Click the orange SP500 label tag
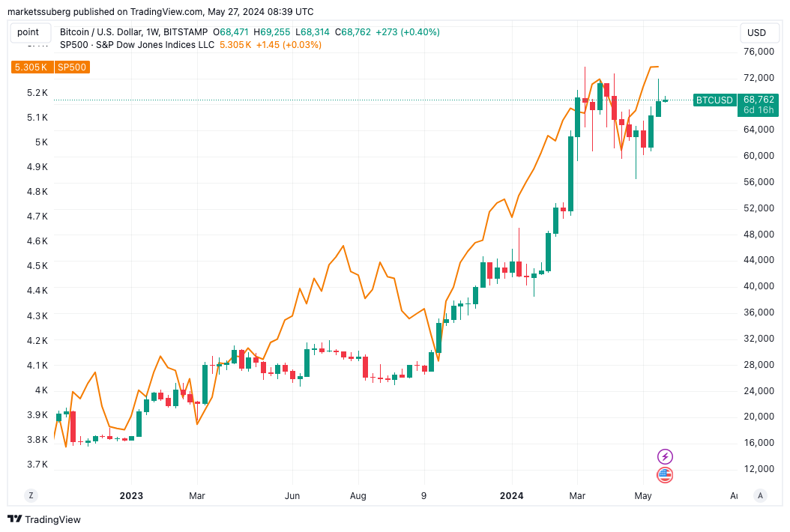Screen dimensions: 790x532 (x=72, y=67)
